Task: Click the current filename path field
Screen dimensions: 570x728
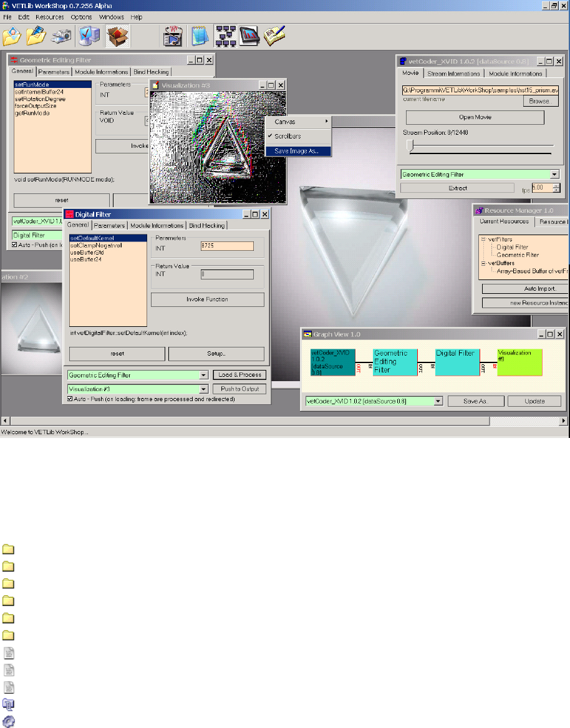Action: pos(480,90)
